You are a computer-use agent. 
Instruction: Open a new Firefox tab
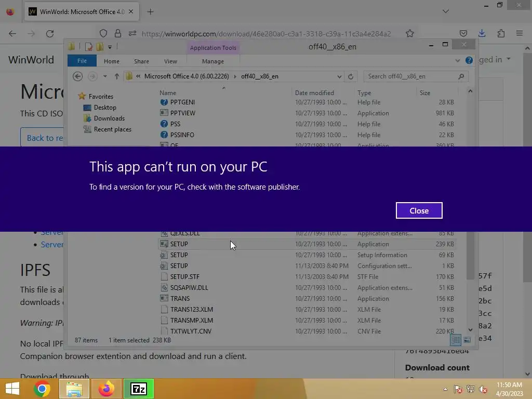point(150,12)
